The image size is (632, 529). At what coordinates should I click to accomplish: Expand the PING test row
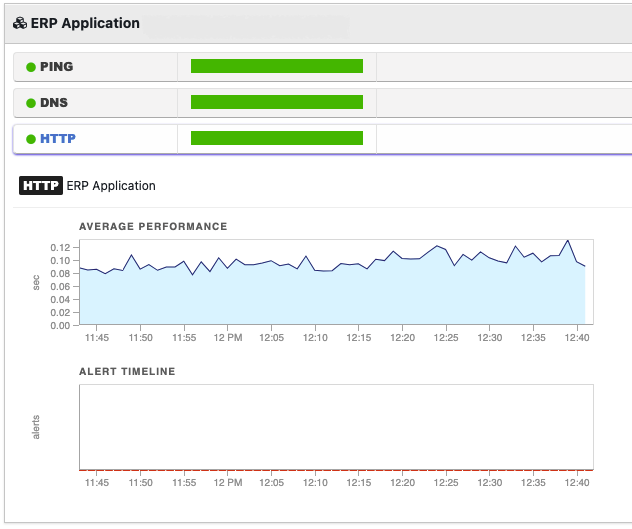point(322,67)
